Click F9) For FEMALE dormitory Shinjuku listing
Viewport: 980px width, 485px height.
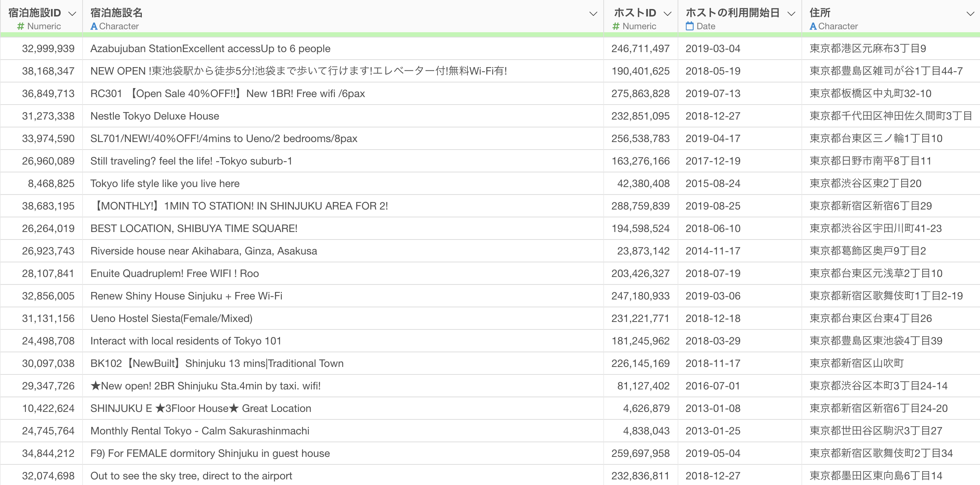[x=210, y=454]
